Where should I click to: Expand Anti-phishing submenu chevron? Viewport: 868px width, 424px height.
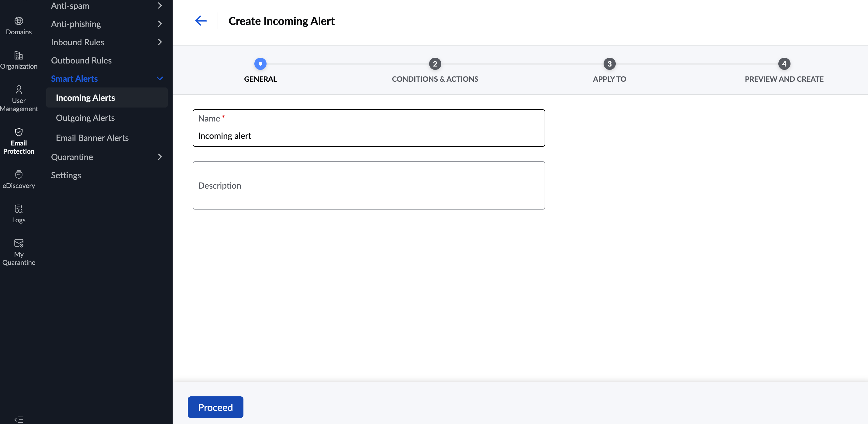(160, 24)
